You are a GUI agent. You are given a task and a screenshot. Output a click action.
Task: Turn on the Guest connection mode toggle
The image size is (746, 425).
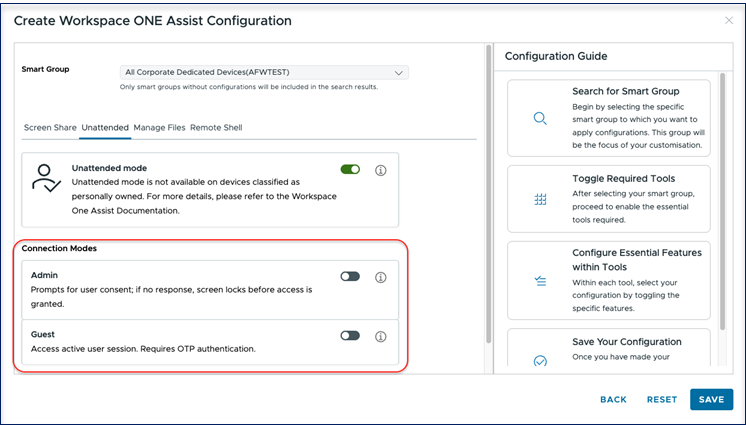coord(350,336)
